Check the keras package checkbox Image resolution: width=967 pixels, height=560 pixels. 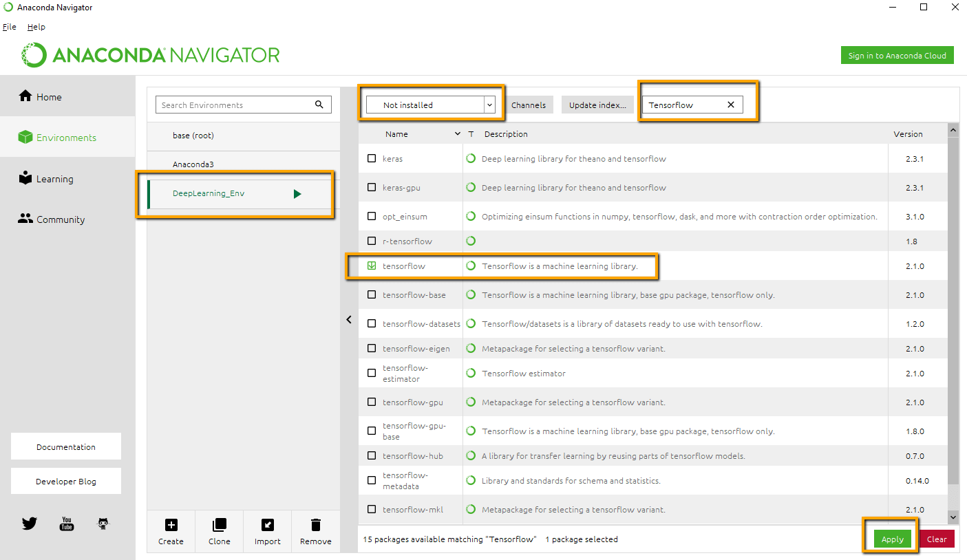[372, 158]
